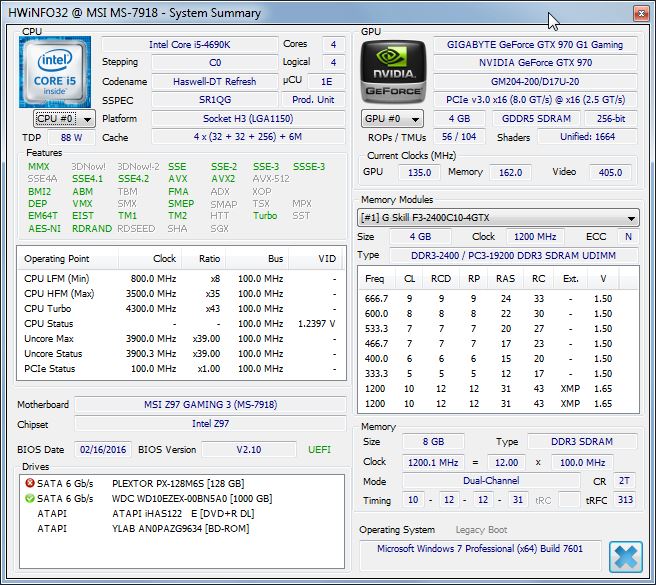Click the Intel Core i5 logo image
Viewport: 656px width, 585px height.
[55, 72]
